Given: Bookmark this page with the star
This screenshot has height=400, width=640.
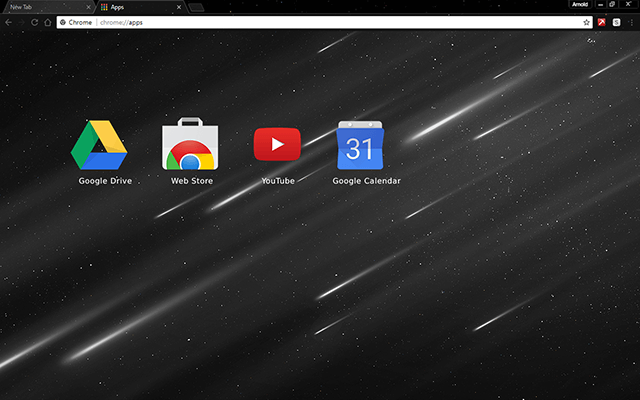Looking at the screenshot, I should (x=586, y=22).
